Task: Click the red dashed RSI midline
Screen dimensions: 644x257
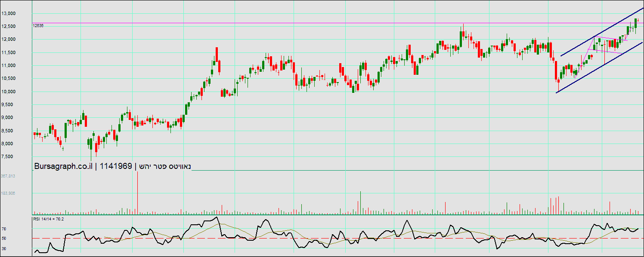Action: point(338,238)
